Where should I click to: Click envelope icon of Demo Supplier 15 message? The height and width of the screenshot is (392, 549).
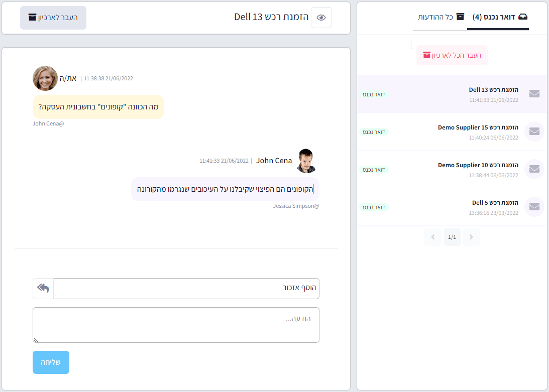click(534, 132)
